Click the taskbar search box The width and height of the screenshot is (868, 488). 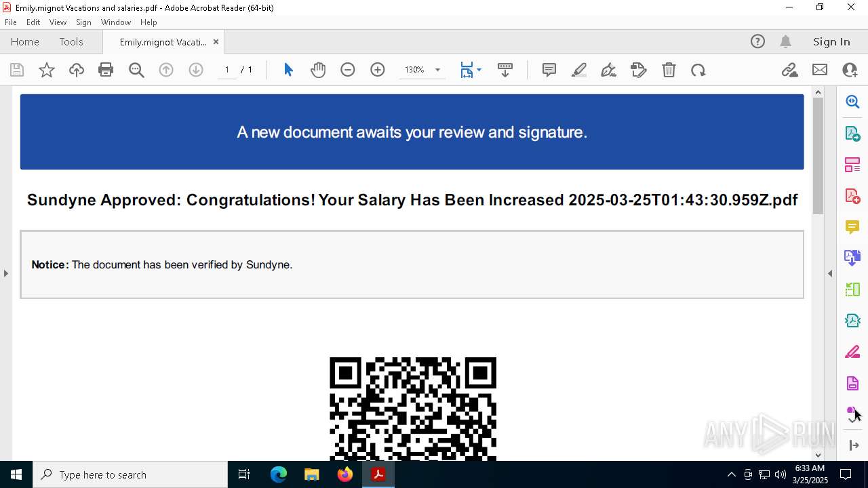point(130,474)
